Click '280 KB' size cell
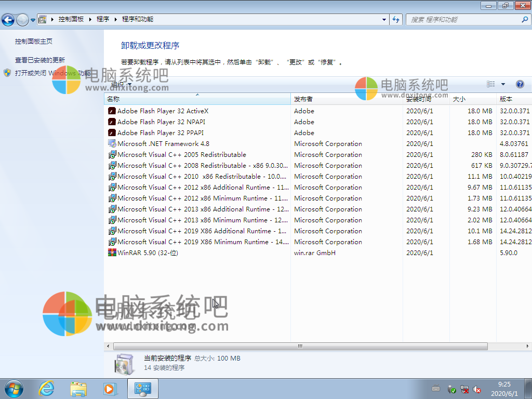The height and width of the screenshot is (399, 532). tap(482, 155)
